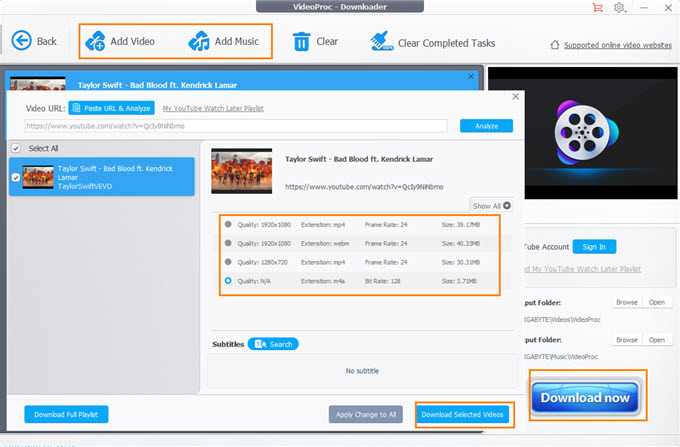Toggle the Select All checkbox
Screen dimensions: 680x447
(16, 148)
